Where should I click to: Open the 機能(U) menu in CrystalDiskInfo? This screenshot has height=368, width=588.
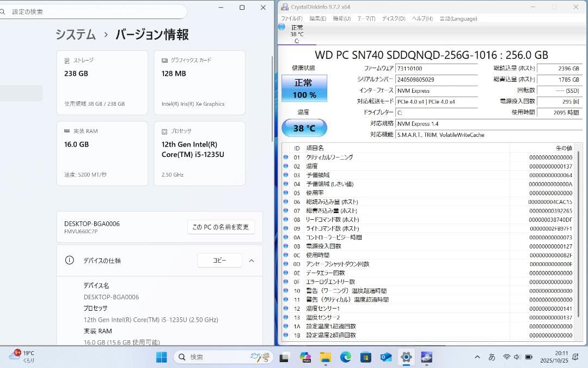[342, 18]
